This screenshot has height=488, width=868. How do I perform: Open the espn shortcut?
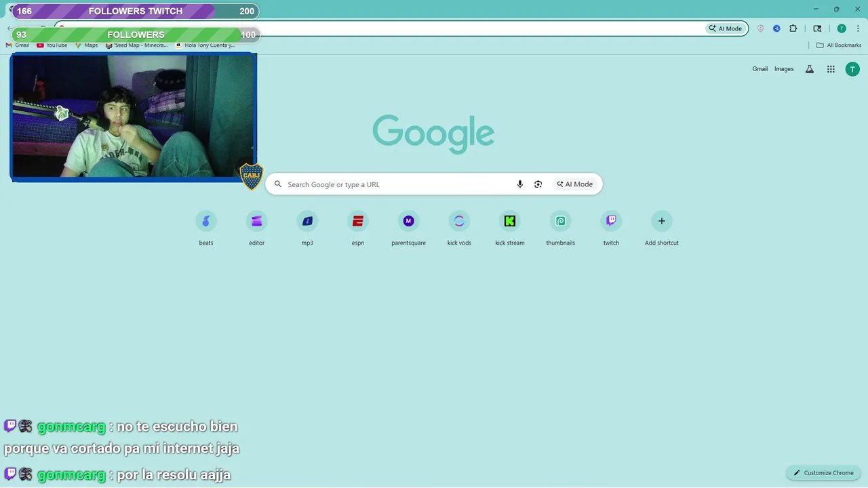[358, 228]
